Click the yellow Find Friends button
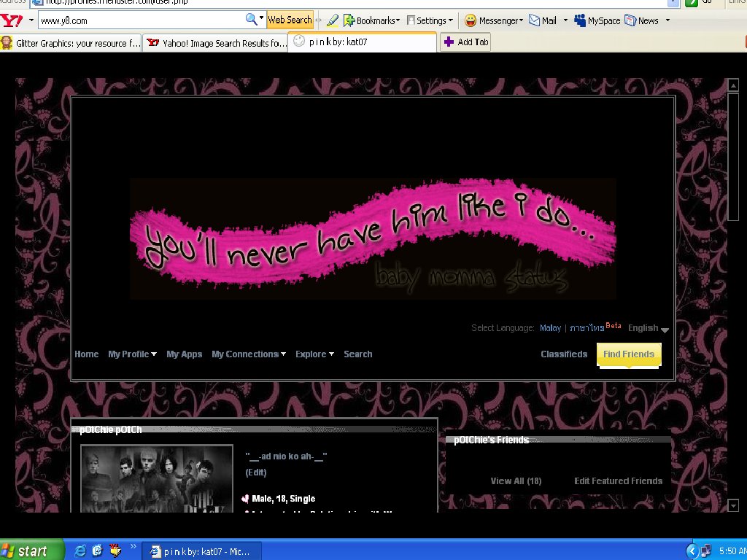Image resolution: width=747 pixels, height=560 pixels. pyautogui.click(x=629, y=355)
